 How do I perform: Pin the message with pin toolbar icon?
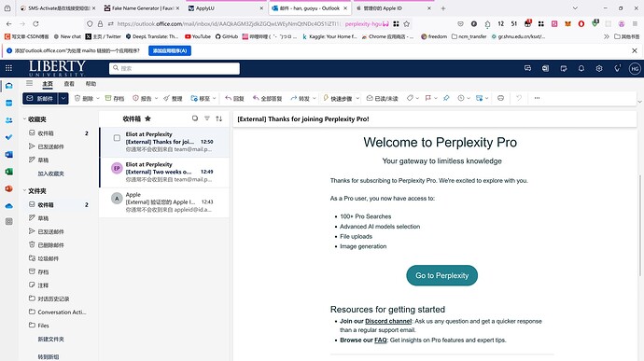(446, 98)
